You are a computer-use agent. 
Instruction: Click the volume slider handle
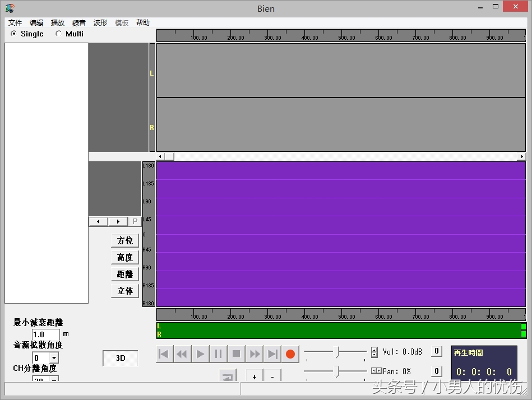(x=336, y=352)
